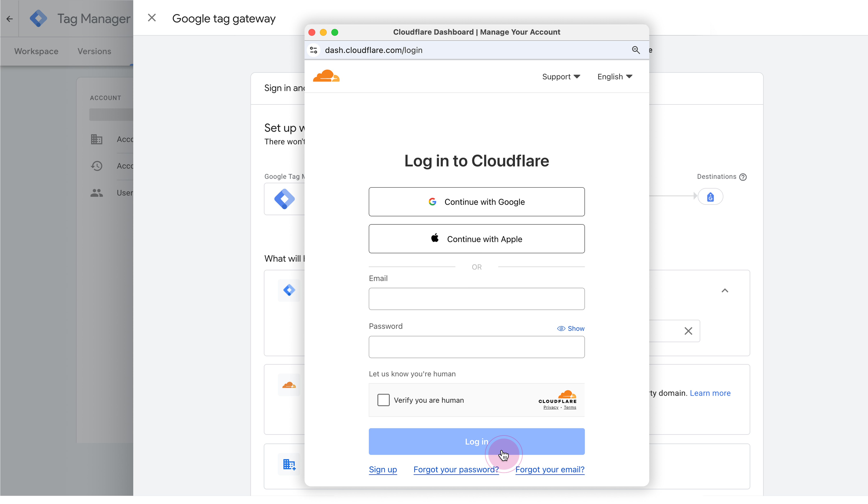Open Cloudflare Privacy link in captcha
This screenshot has width=868, height=504.
click(551, 408)
